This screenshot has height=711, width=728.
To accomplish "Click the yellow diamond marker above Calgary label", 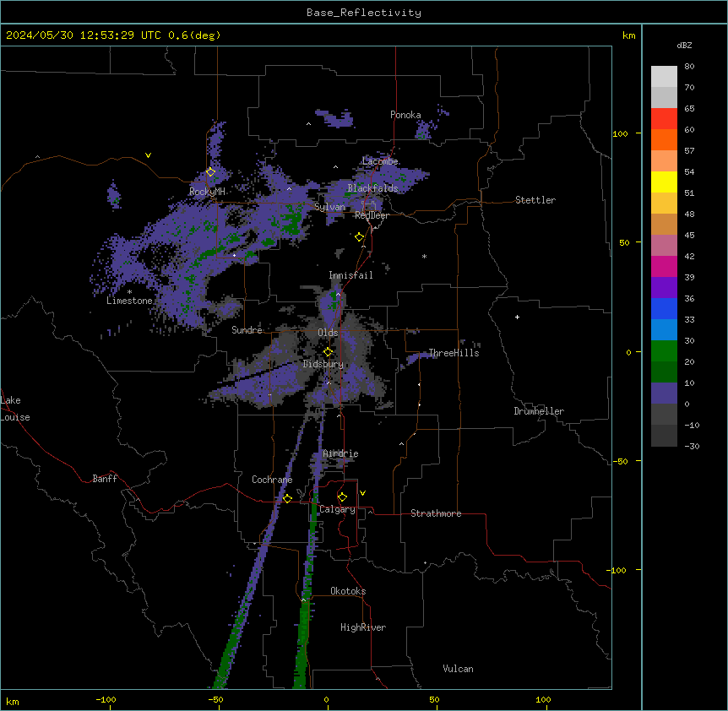I will coord(342,497).
